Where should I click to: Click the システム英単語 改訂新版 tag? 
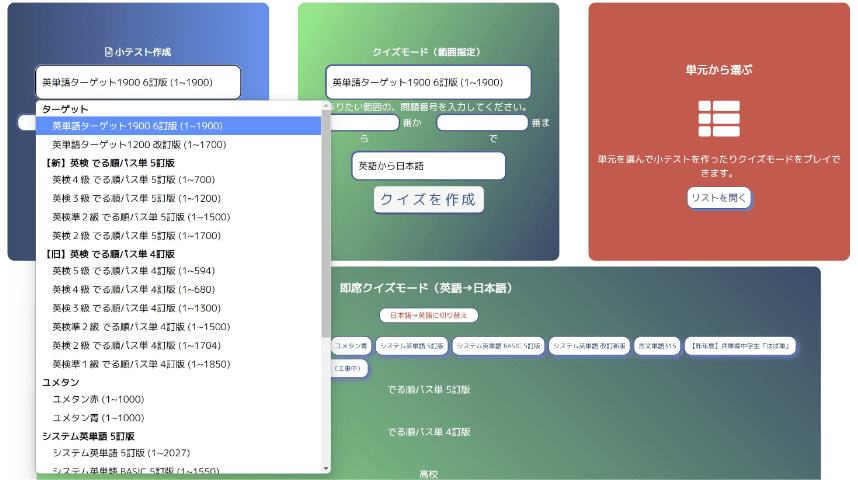click(589, 346)
